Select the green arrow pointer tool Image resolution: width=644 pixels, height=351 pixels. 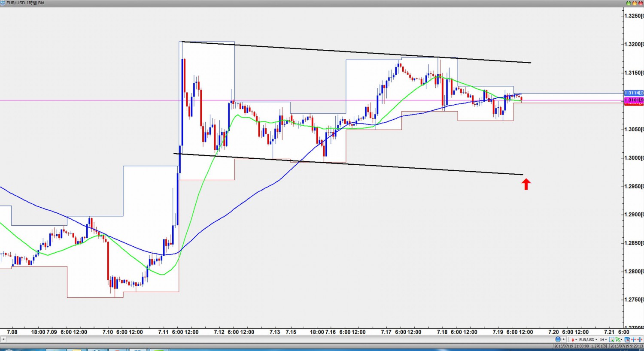(618, 339)
